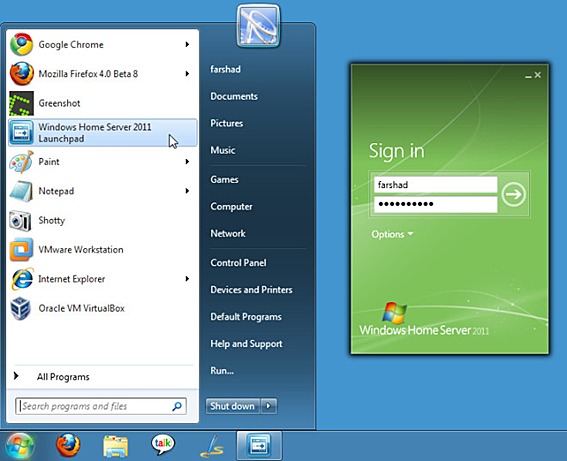Viewport: 567px width, 461px height.
Task: Open Documents from Start menu
Action: click(x=234, y=96)
